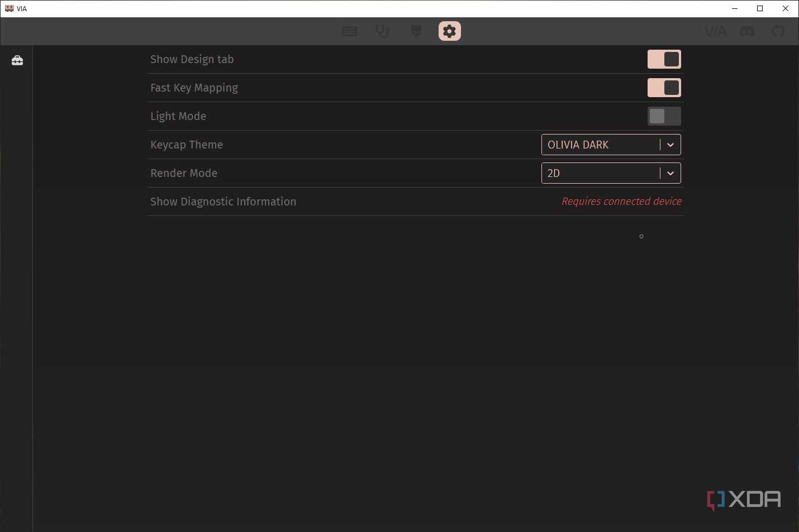799x532 pixels.
Task: Click the 'Show Design tab' label
Action: 192,59
